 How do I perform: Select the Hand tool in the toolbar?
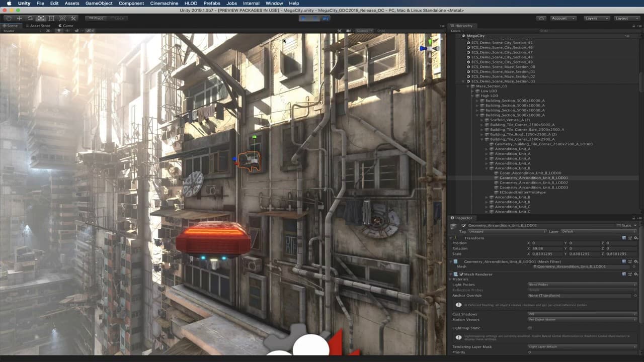[x=8, y=19]
